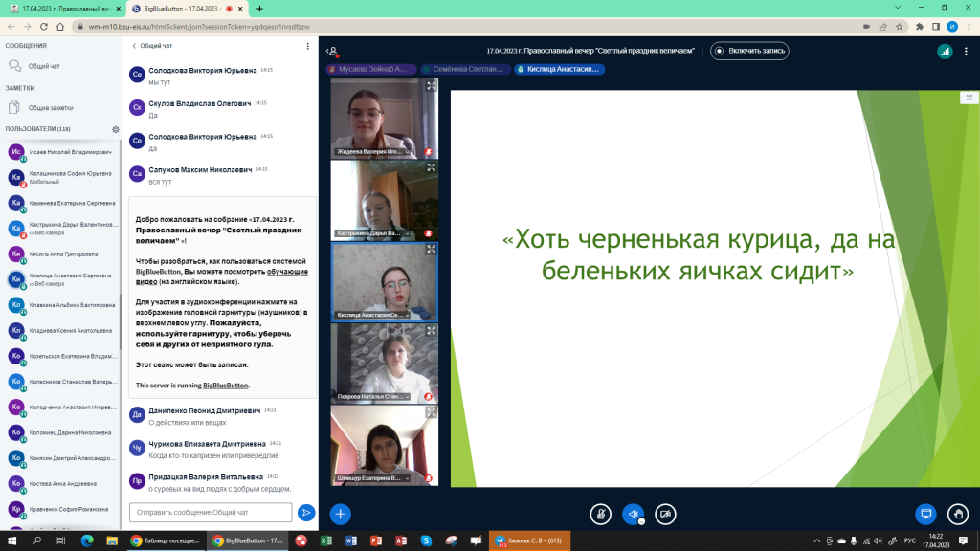Fullscreen Покрова Наталья's webcam

432,330
